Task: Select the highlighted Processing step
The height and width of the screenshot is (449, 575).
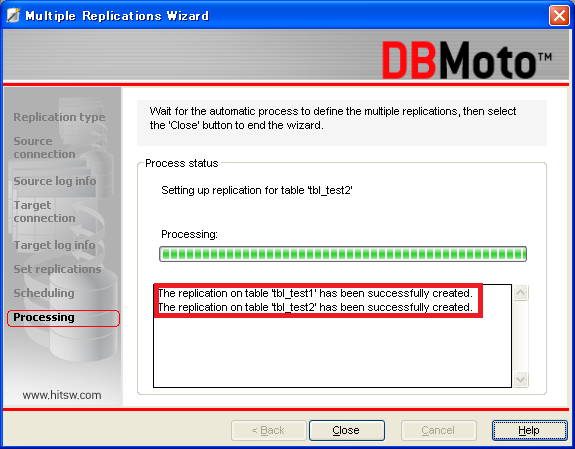Action: pyautogui.click(x=63, y=318)
